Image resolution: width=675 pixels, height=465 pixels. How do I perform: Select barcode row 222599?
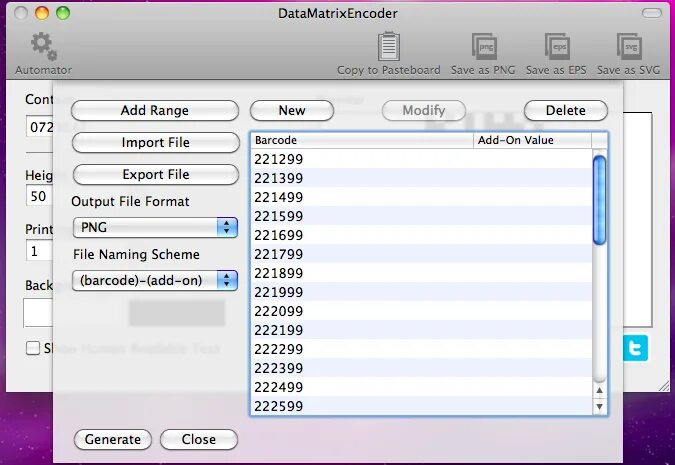click(421, 406)
